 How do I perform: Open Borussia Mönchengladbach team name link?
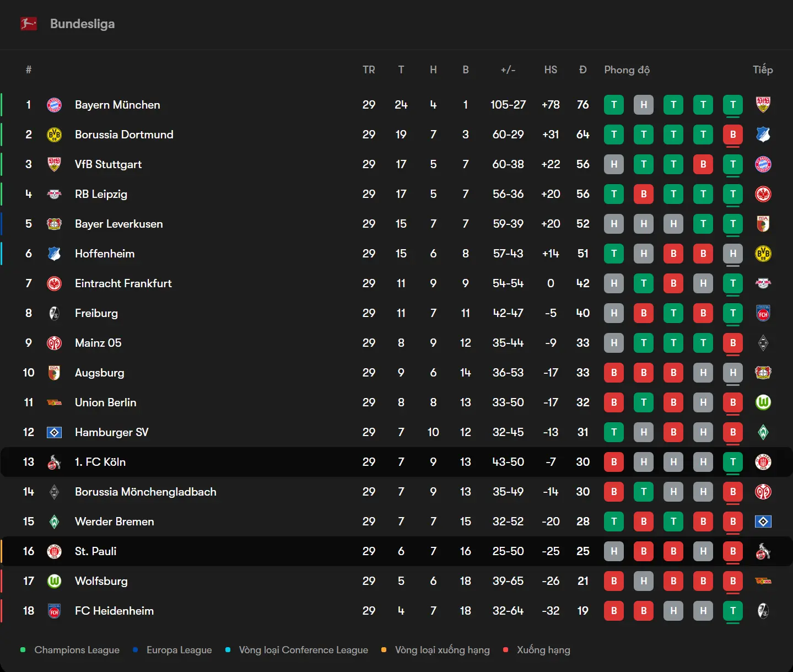click(x=145, y=492)
